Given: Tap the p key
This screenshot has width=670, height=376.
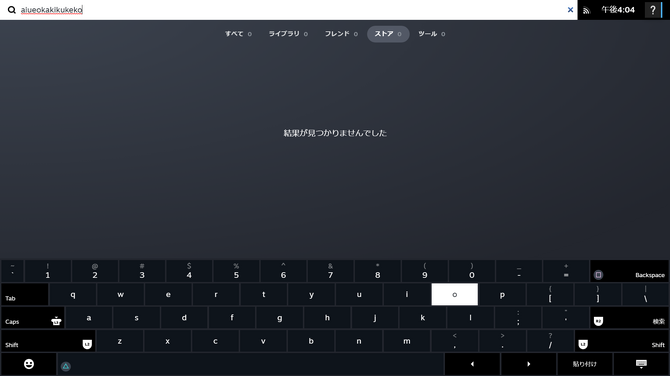Looking at the screenshot, I should [x=502, y=294].
